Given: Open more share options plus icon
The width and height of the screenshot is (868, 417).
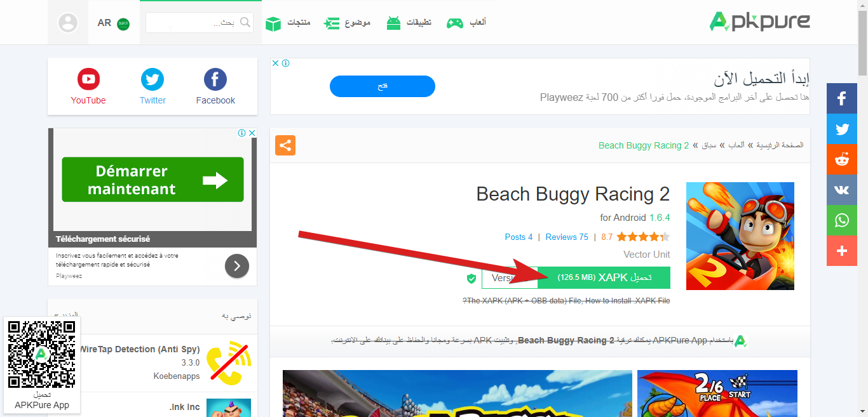Looking at the screenshot, I should point(842,251).
